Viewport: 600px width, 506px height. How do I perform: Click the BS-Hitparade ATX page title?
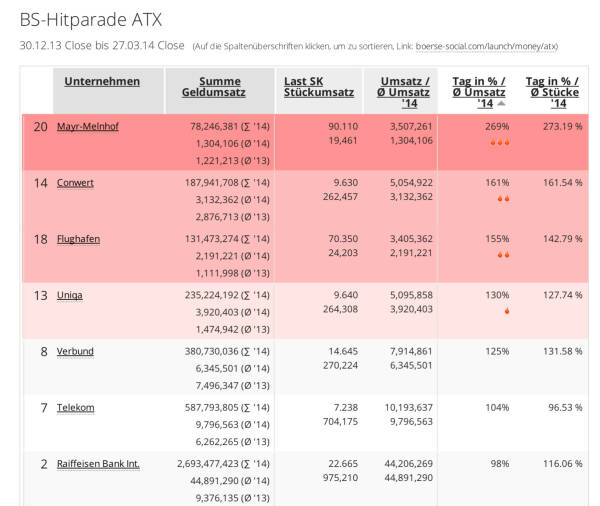[x=90, y=19]
